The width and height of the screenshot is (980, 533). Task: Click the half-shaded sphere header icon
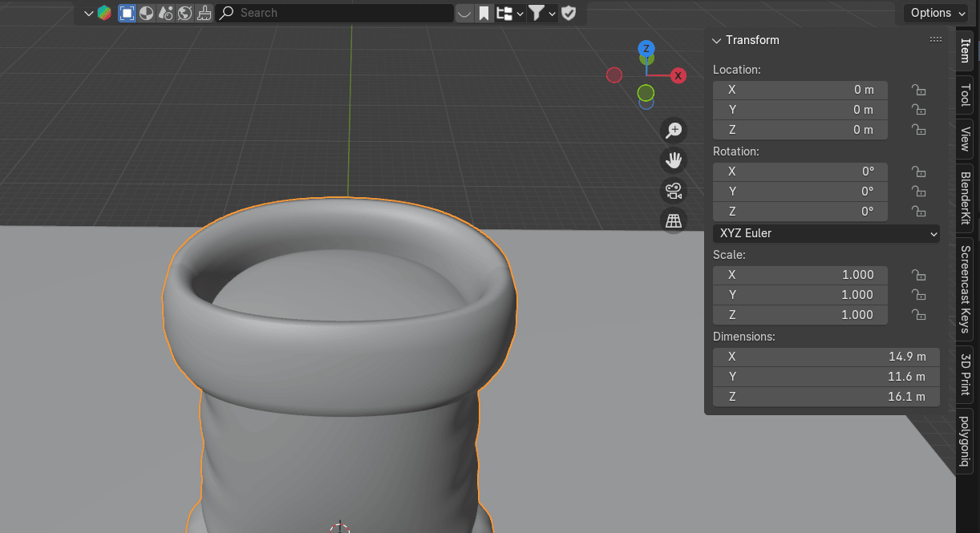coord(146,13)
